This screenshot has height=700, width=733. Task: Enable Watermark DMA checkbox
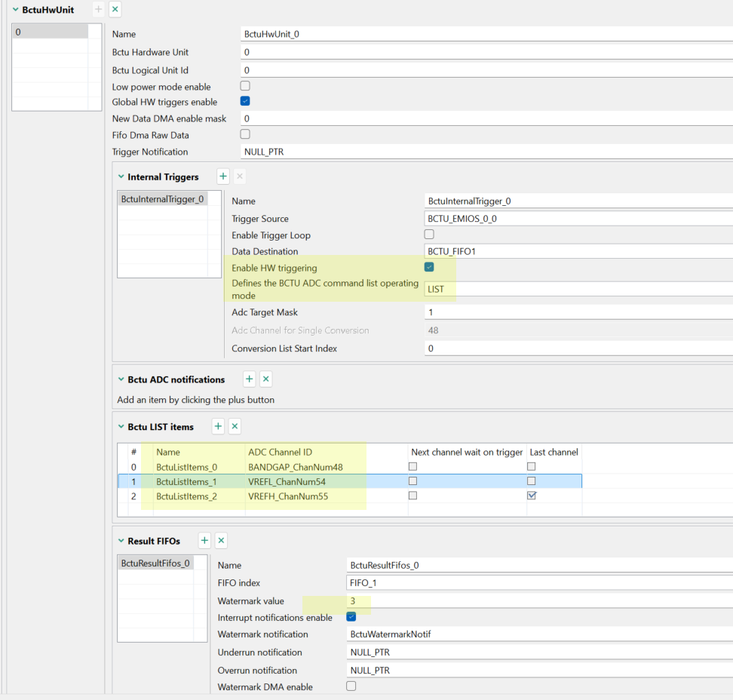click(351, 686)
